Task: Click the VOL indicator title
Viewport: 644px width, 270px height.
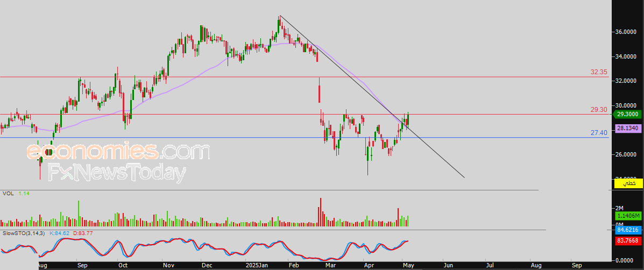Action: point(8,193)
